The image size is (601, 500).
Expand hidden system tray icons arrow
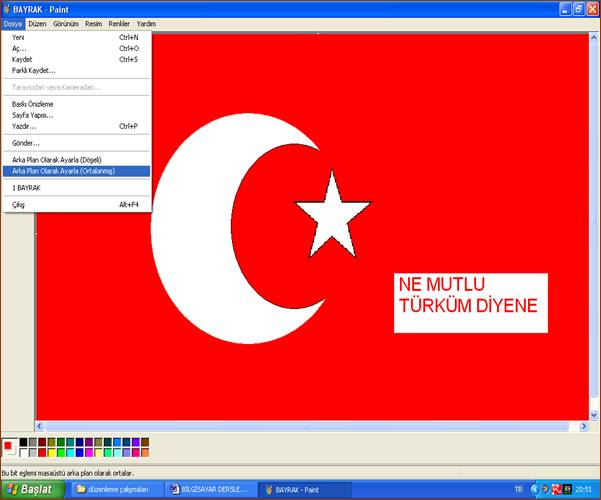coord(535,489)
